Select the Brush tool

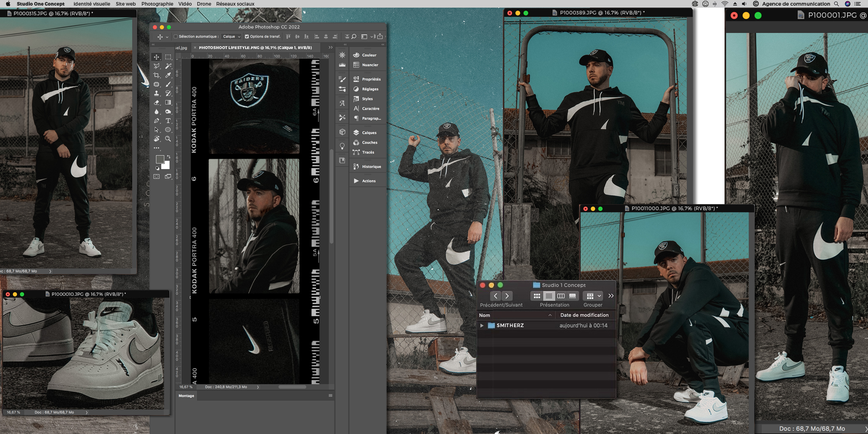pos(168,84)
